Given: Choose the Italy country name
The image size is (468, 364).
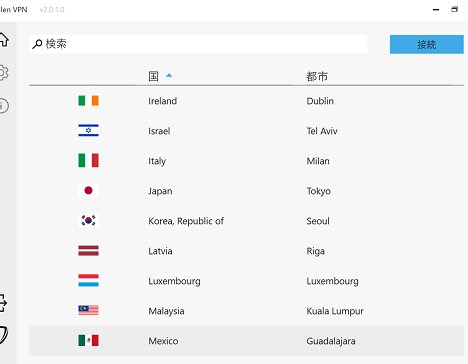Looking at the screenshot, I should (x=157, y=161).
